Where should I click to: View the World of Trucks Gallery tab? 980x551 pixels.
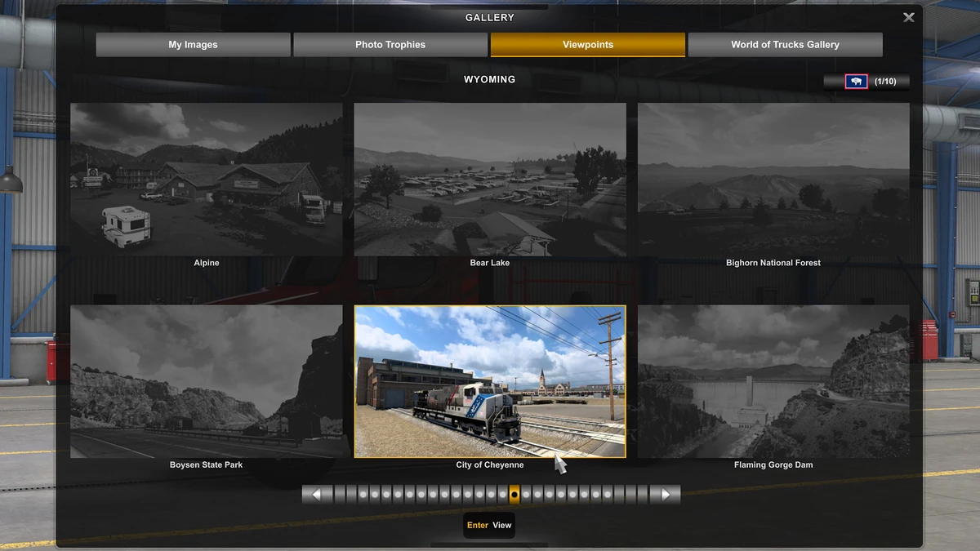pos(786,44)
